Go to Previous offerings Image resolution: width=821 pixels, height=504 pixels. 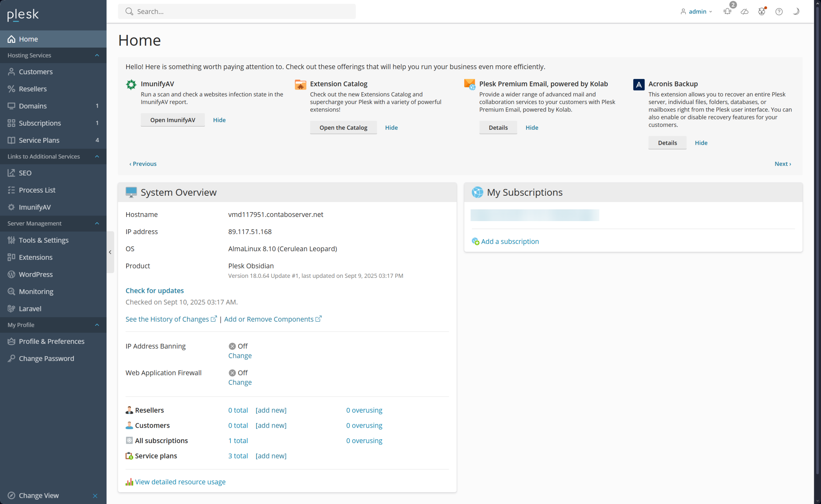click(143, 164)
